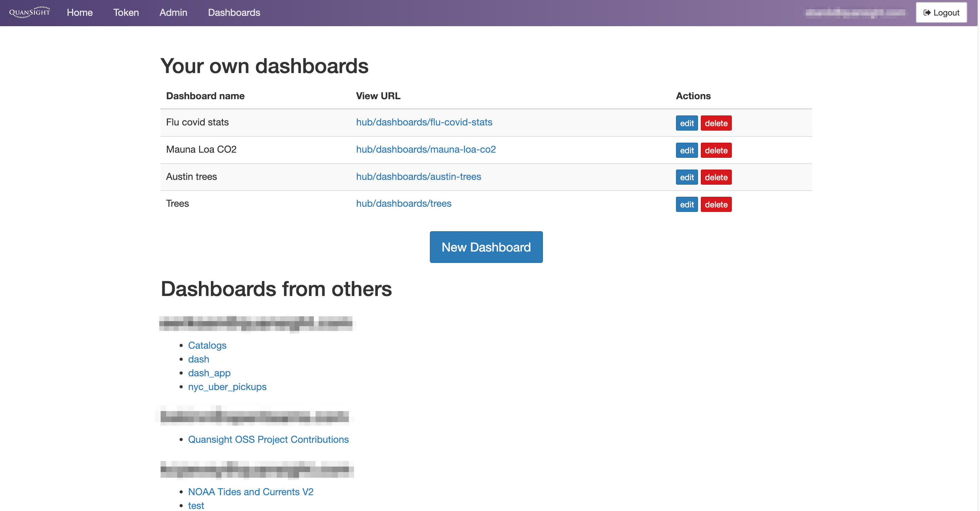
Task: Open the test dashboard link
Action: point(196,505)
